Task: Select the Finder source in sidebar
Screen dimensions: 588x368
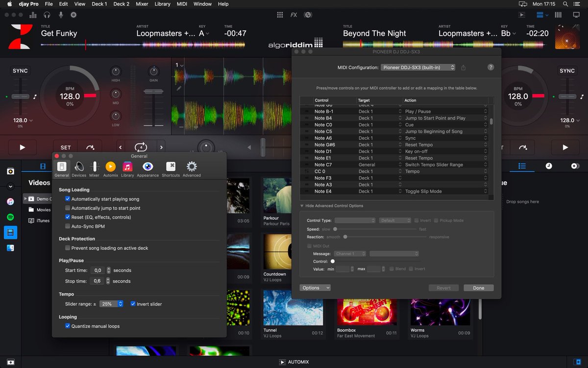Action: (x=10, y=248)
